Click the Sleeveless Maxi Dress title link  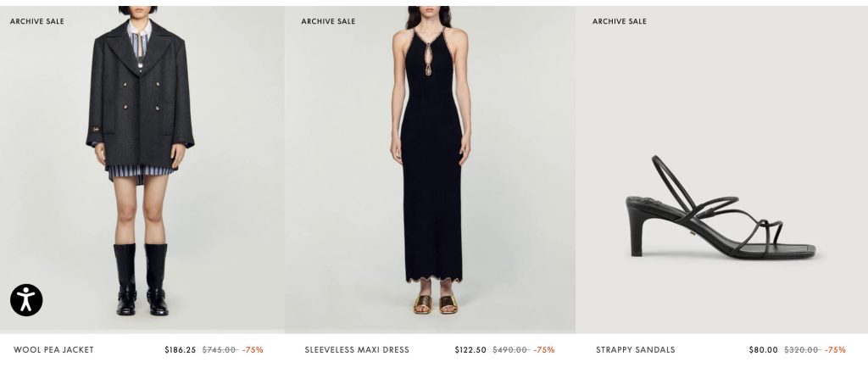click(357, 349)
